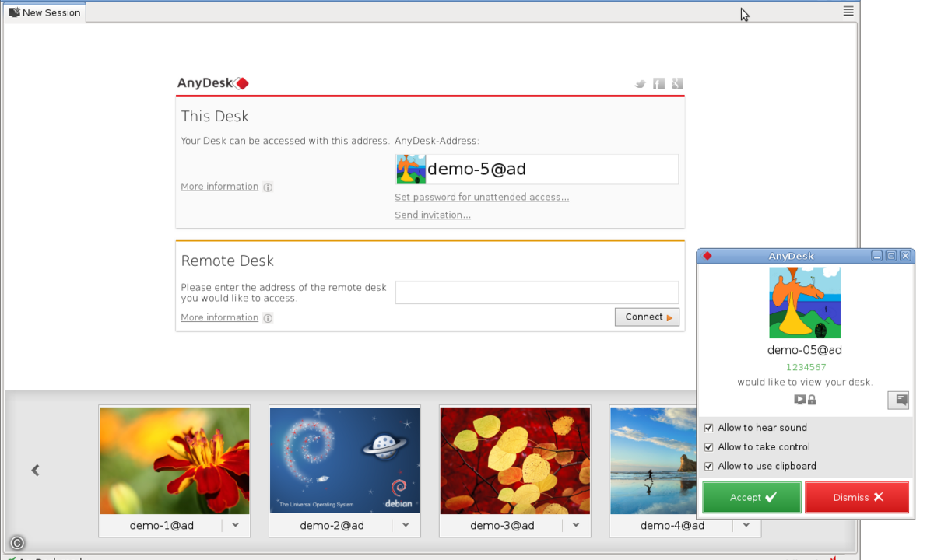Image resolution: width=934 pixels, height=560 pixels.
Task: Open Set password for unattended access link
Action: pos(482,198)
